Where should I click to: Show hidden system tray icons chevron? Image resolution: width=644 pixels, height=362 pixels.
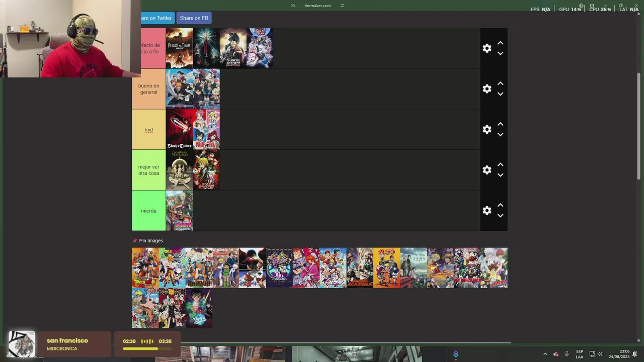pyautogui.click(x=545, y=354)
